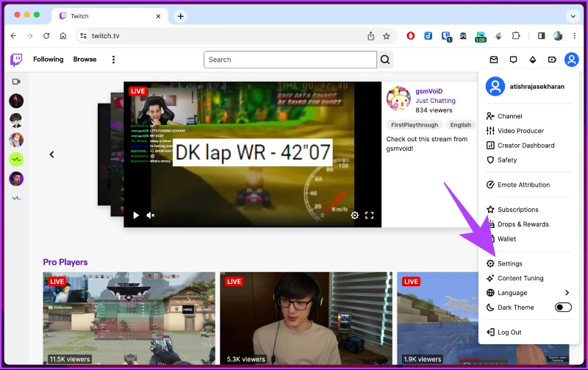Focus the Twitch search field
The image size is (588, 370).
point(290,60)
